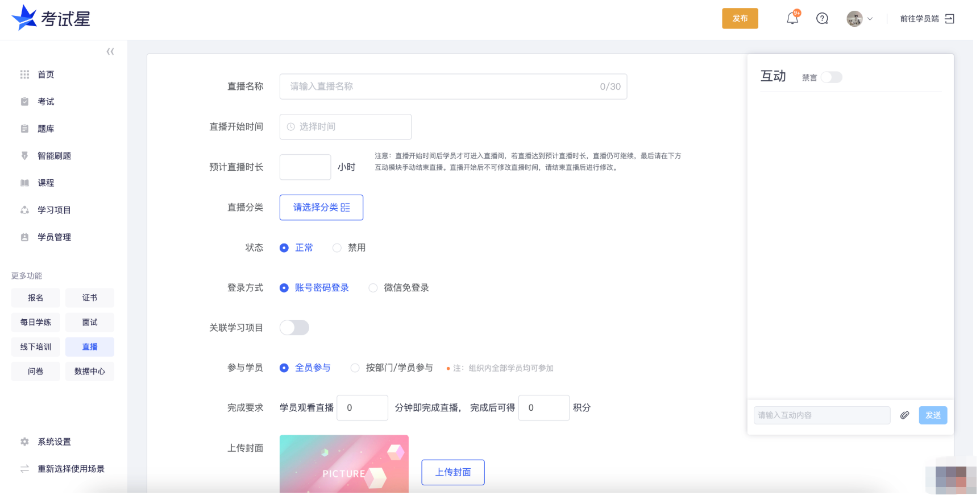This screenshot has width=980, height=495.
Task: Click the notification bell icon
Action: [x=792, y=19]
